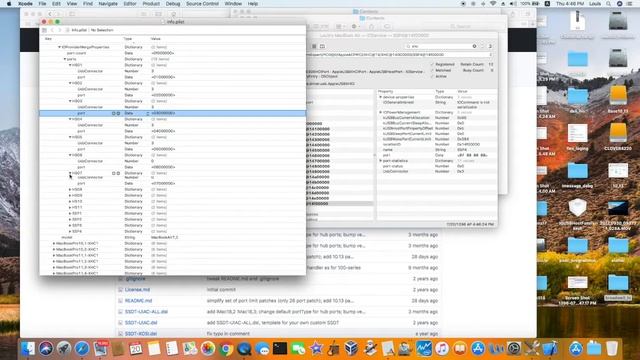Open Terminal from the dock
The height and width of the screenshot is (360, 640).
pyautogui.click(x=280, y=349)
